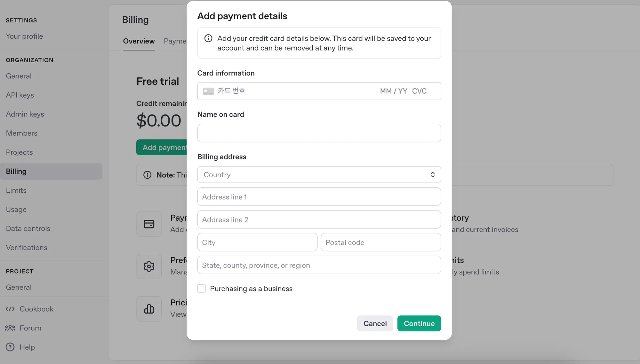This screenshot has height=364, width=640.
Task: Cancel adding payment details
Action: tap(375, 323)
